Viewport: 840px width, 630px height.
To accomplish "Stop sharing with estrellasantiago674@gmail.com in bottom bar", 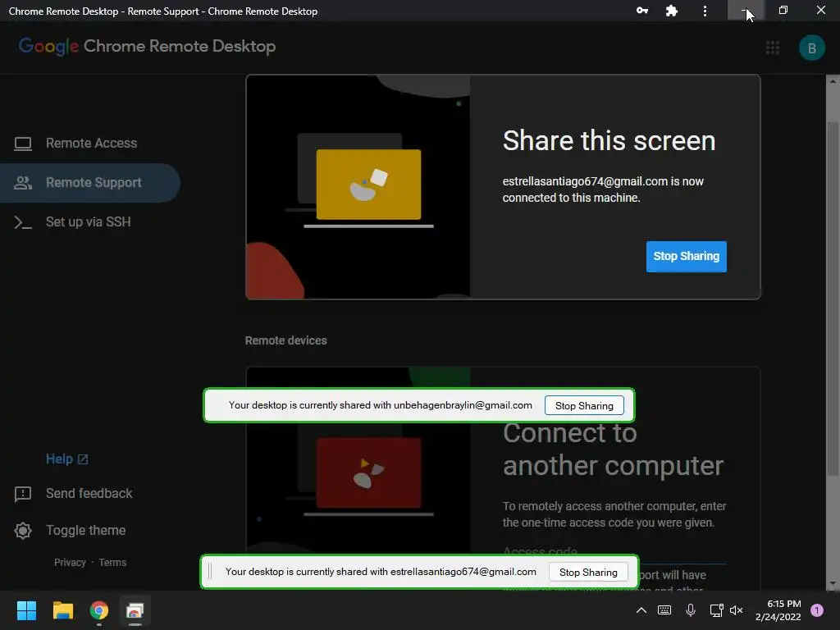I will (x=588, y=572).
